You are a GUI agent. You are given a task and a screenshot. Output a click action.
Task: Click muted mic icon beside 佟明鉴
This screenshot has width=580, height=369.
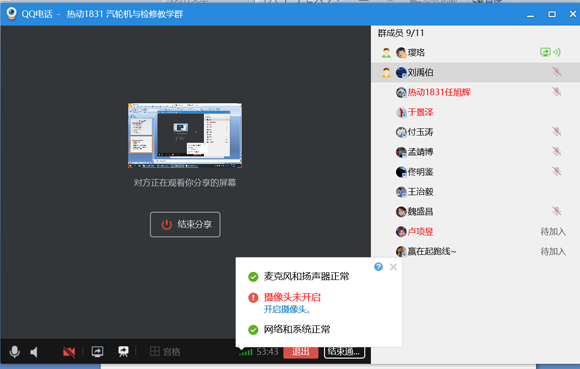pyautogui.click(x=557, y=171)
